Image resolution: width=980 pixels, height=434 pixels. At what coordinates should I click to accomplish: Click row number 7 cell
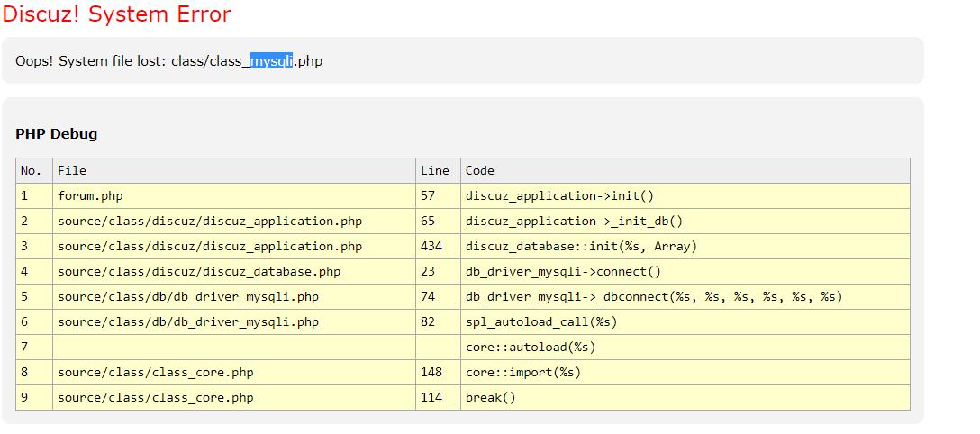click(x=34, y=347)
